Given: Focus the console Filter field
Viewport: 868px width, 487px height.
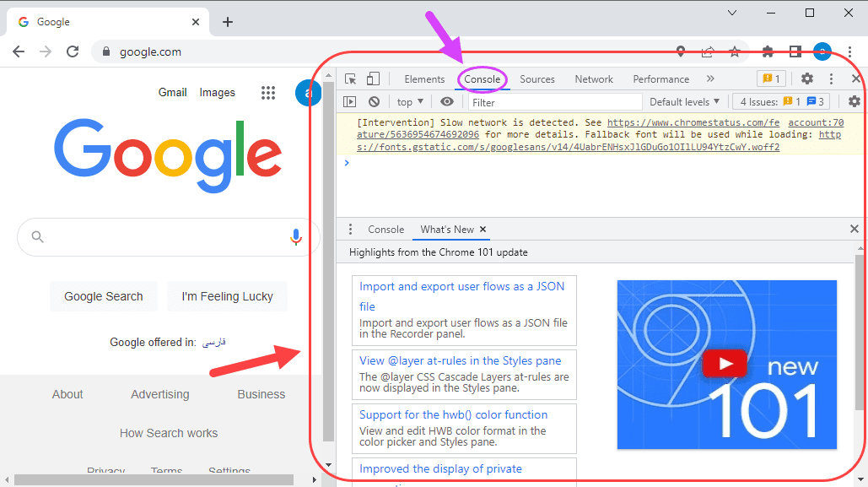Looking at the screenshot, I should pos(555,102).
